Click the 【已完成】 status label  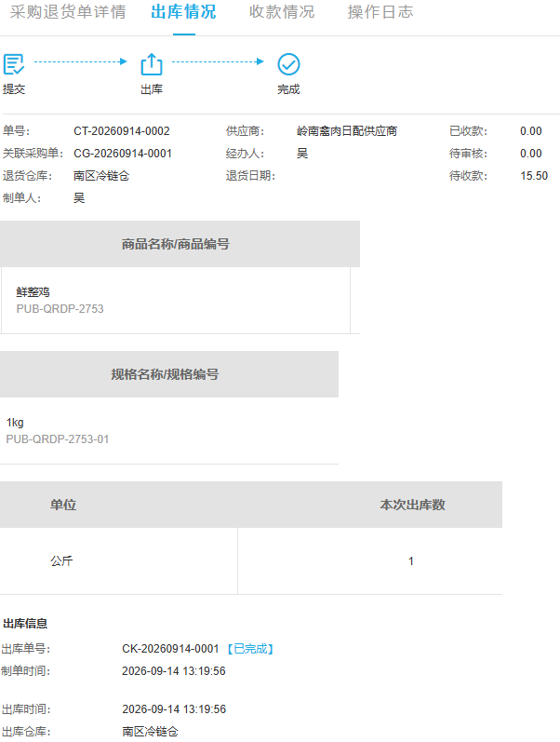click(250, 648)
